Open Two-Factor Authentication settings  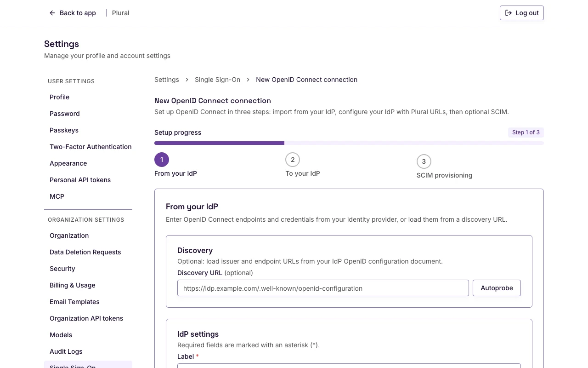tap(88, 147)
